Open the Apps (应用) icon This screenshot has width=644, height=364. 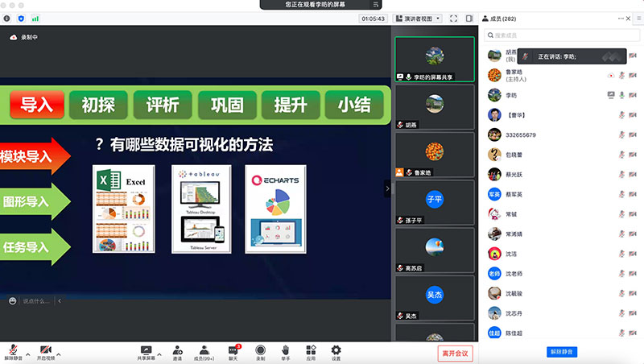pyautogui.click(x=311, y=350)
